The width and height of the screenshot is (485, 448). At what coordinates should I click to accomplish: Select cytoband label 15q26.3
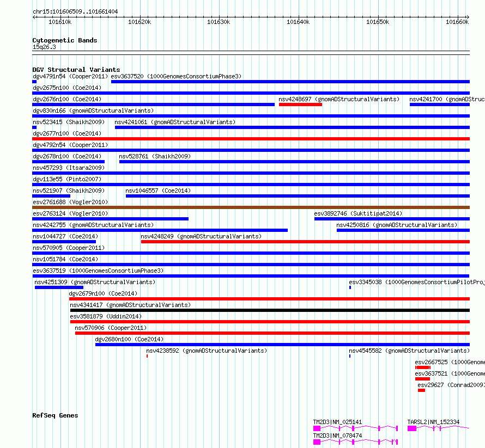pyautogui.click(x=44, y=47)
